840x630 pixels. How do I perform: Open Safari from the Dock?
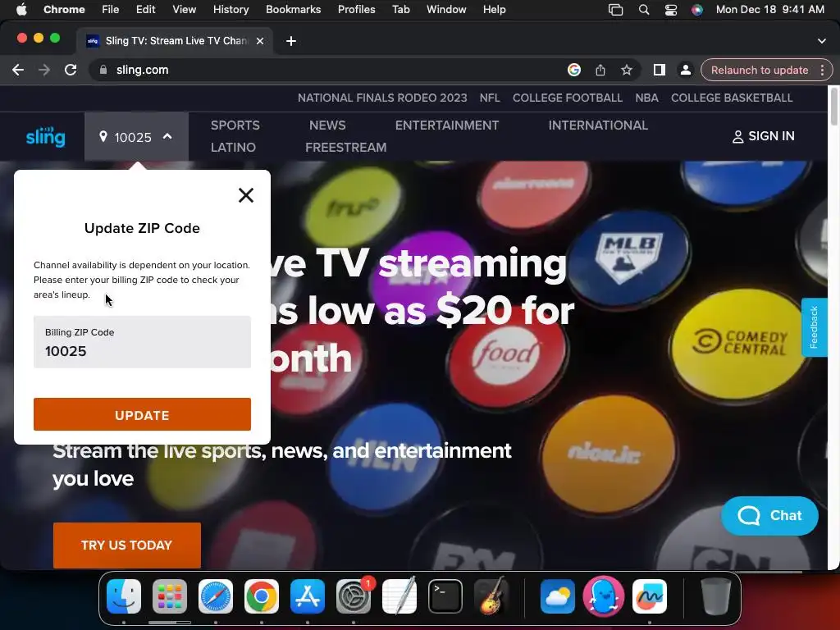pos(216,596)
